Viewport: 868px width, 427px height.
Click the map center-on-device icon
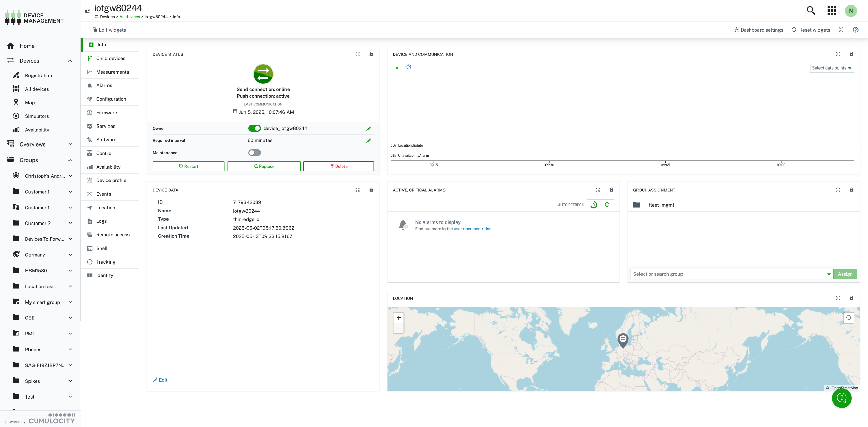[x=848, y=318]
